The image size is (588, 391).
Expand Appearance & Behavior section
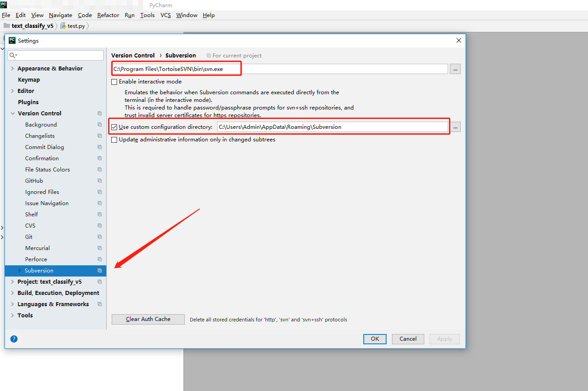click(x=12, y=68)
